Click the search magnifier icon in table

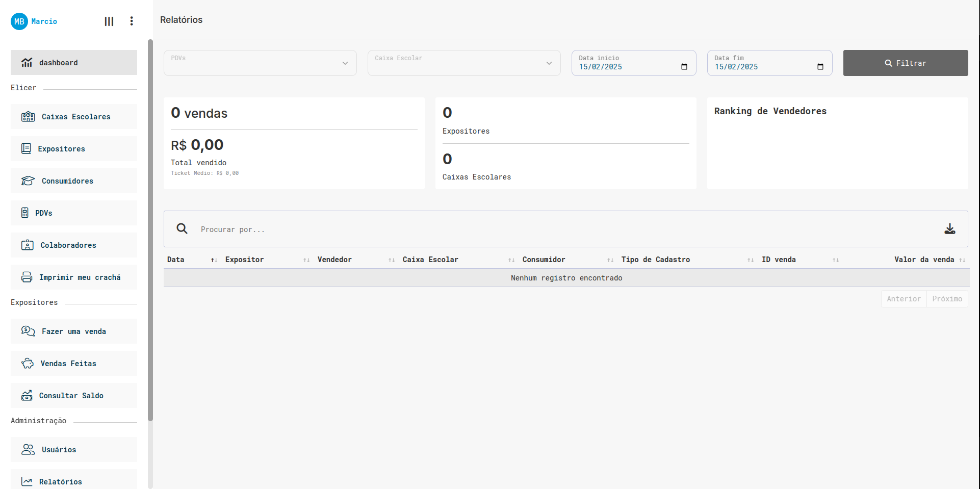tap(182, 228)
